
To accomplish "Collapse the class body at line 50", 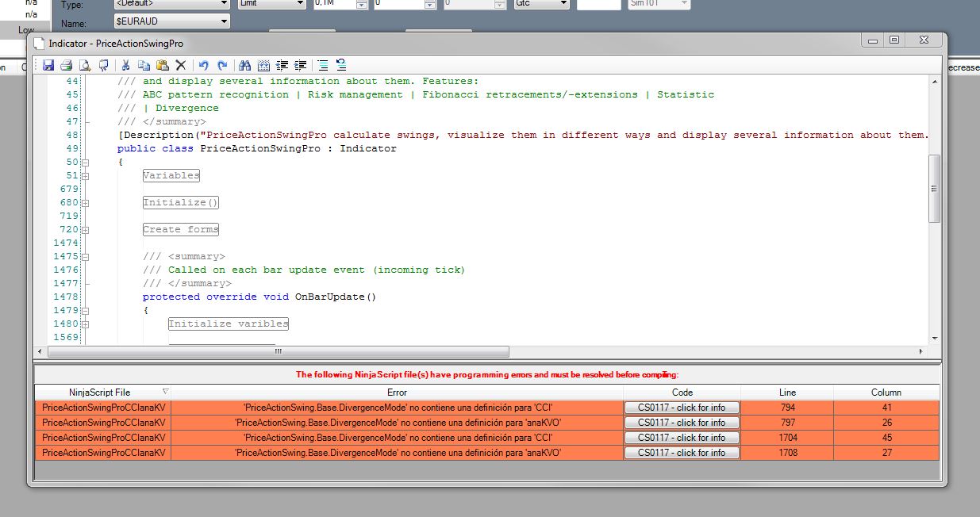I will point(86,163).
